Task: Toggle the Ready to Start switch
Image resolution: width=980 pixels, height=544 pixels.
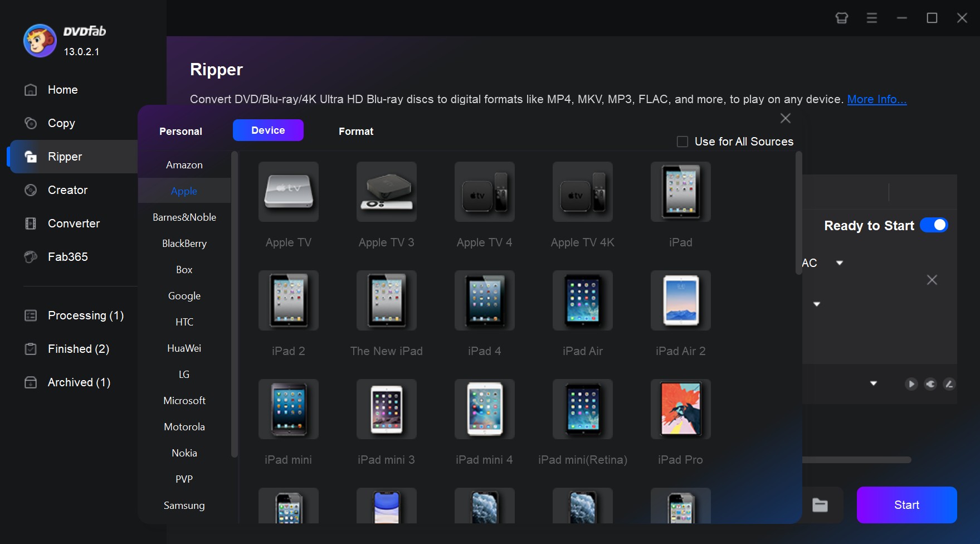Action: click(x=934, y=225)
